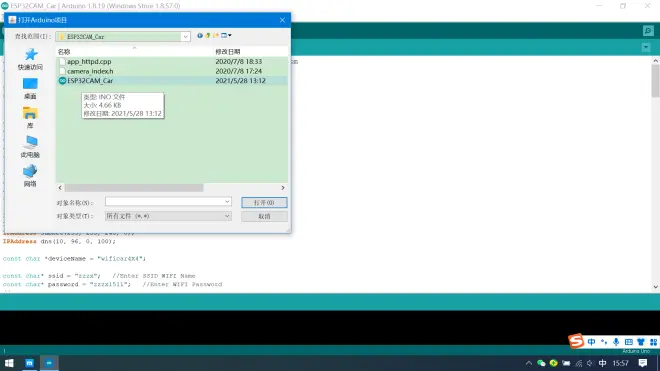Click the 2020/7/8 18:33 date cell
The width and height of the screenshot is (660, 371).
239,61
